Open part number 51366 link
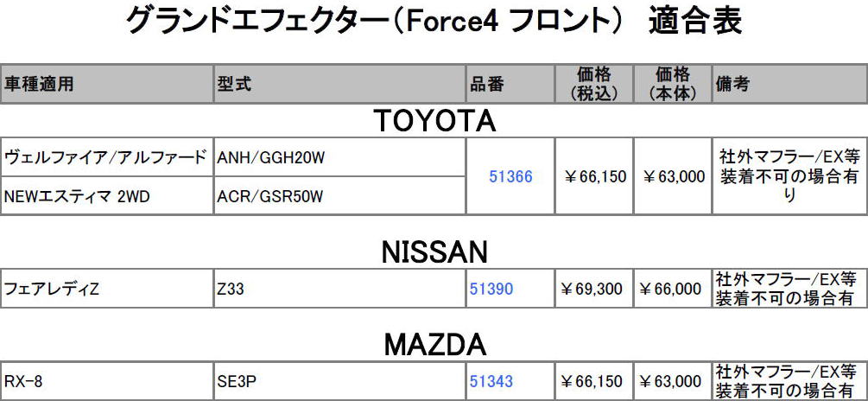868x401 pixels. click(x=510, y=176)
